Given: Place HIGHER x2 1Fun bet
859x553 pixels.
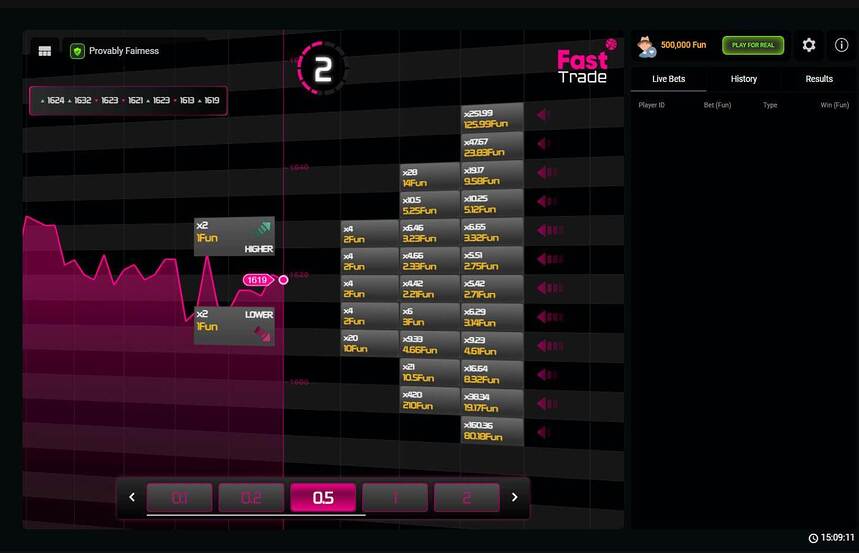Looking at the screenshot, I should pyautogui.click(x=234, y=236).
